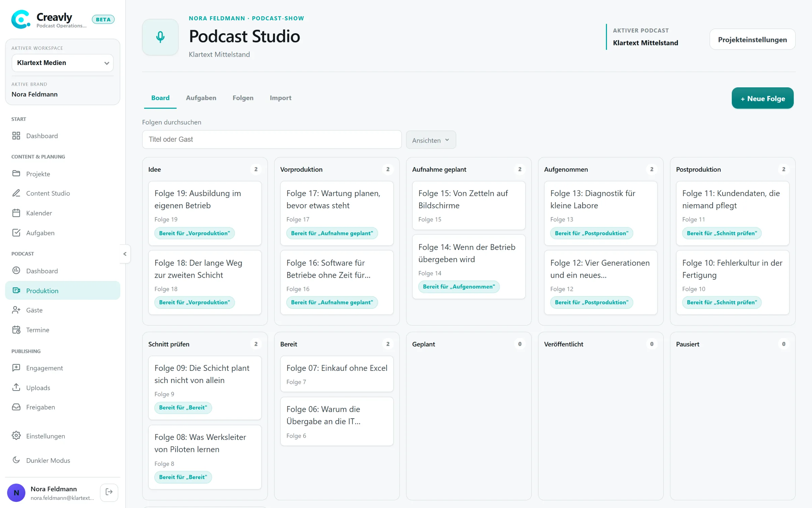Open Gäste via its person-plus icon
This screenshot has width=812, height=508.
(16, 310)
